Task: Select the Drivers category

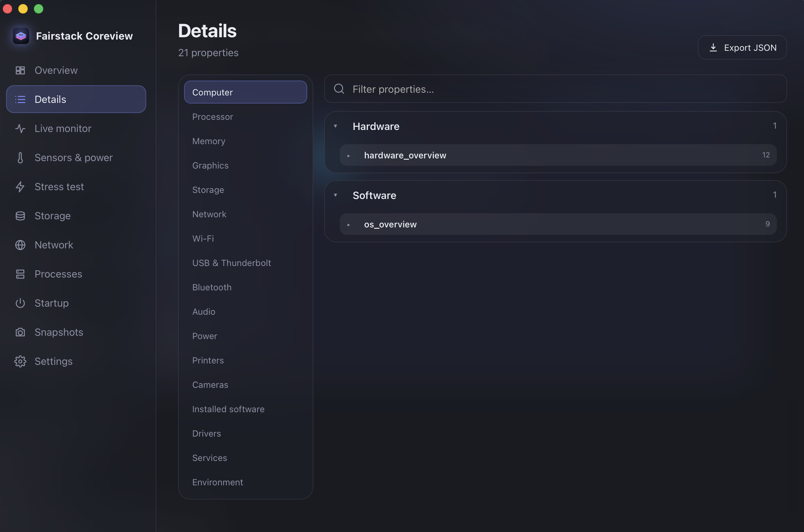Action: click(x=246, y=434)
